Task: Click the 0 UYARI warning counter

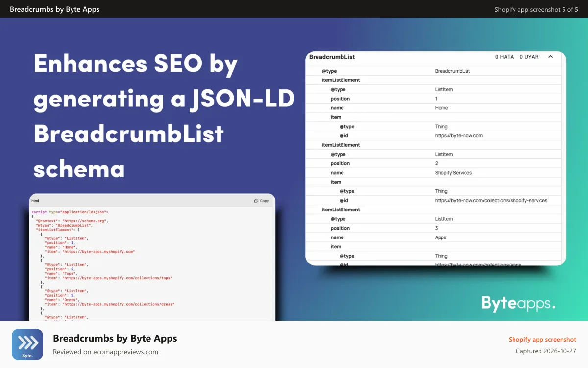Action: pyautogui.click(x=530, y=57)
